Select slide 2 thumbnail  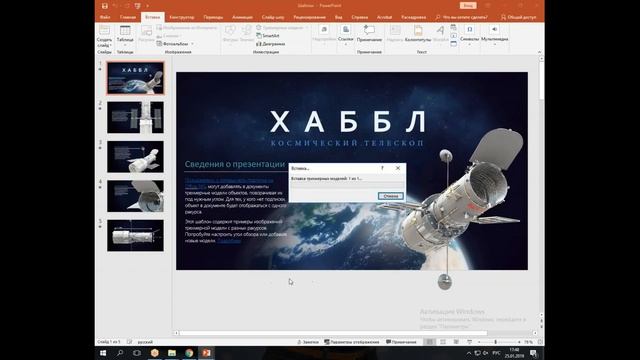pyautogui.click(x=136, y=118)
